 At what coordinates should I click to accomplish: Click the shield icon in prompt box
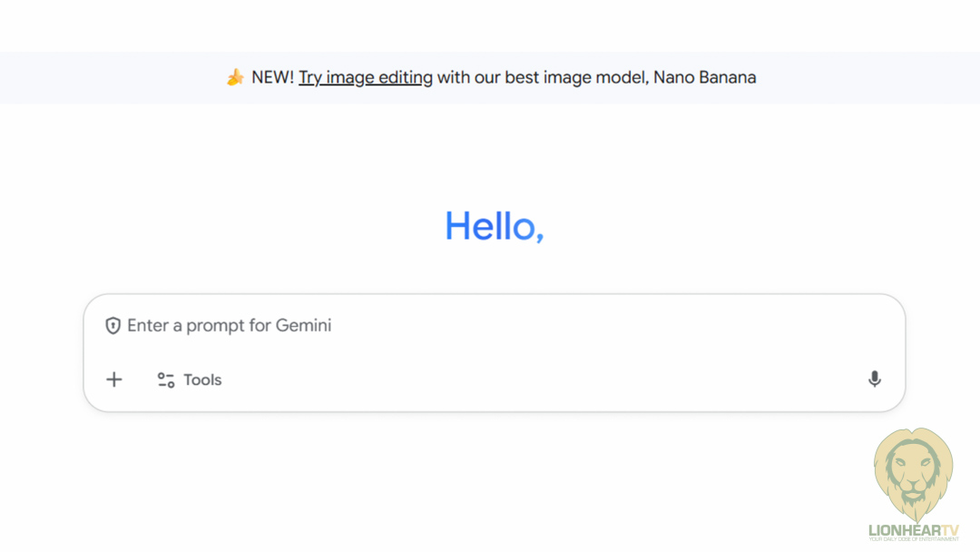(x=113, y=326)
